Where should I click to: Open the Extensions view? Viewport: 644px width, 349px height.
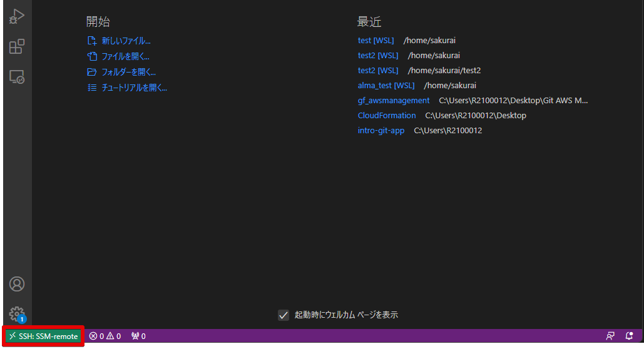pyautogui.click(x=17, y=46)
